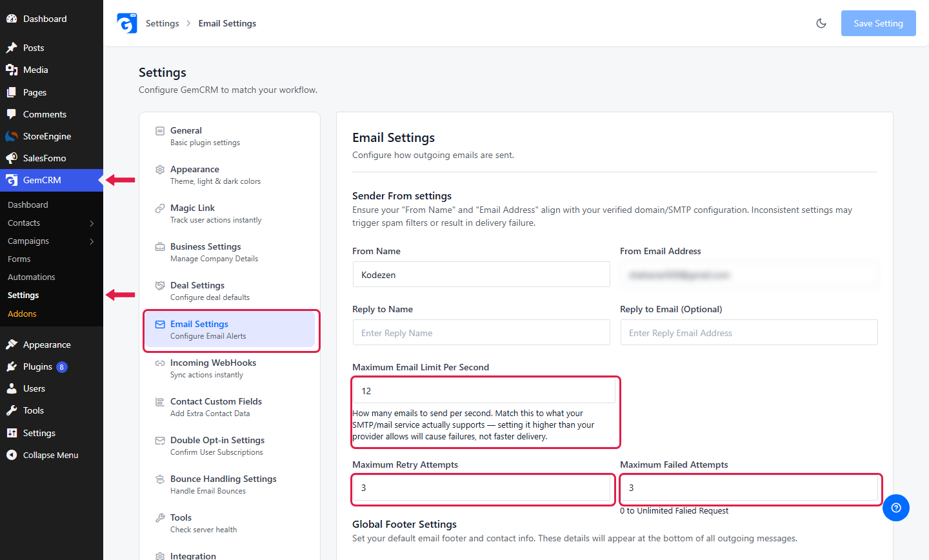Click the Contact Custom Fields icon

(160, 402)
